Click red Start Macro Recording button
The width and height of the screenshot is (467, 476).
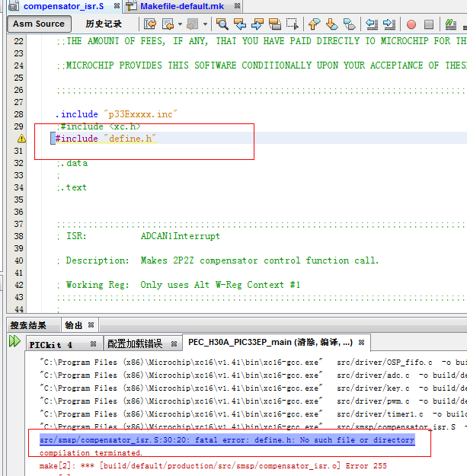(x=411, y=24)
